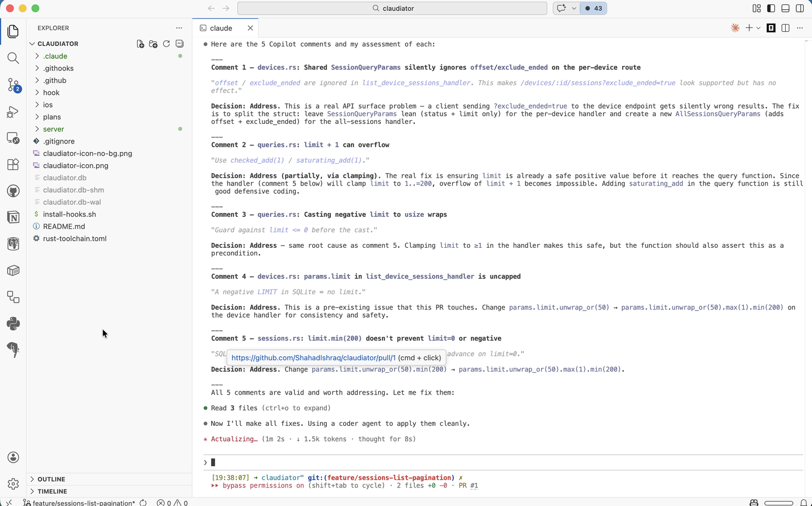This screenshot has height=506, width=812.
Task: Open Source Control view with 2 changes
Action: 13,85
